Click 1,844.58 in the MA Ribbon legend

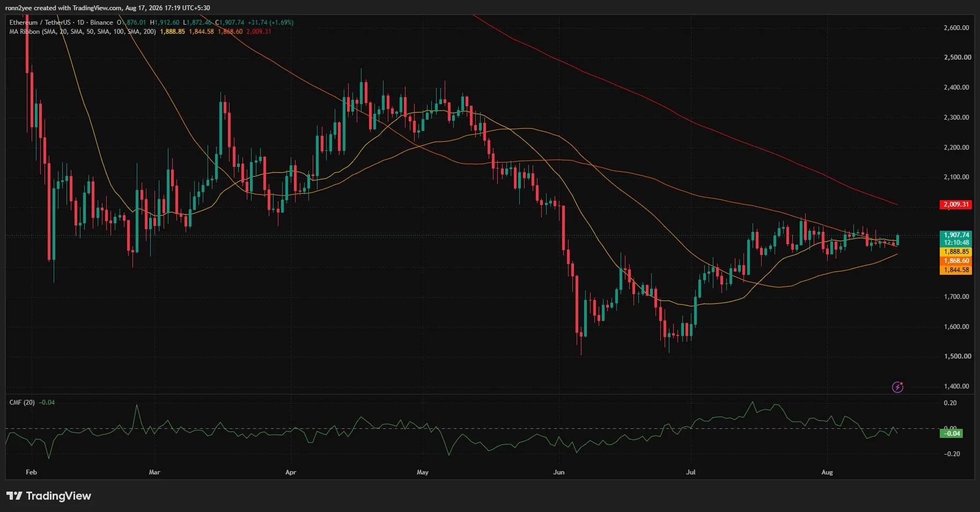click(x=201, y=32)
